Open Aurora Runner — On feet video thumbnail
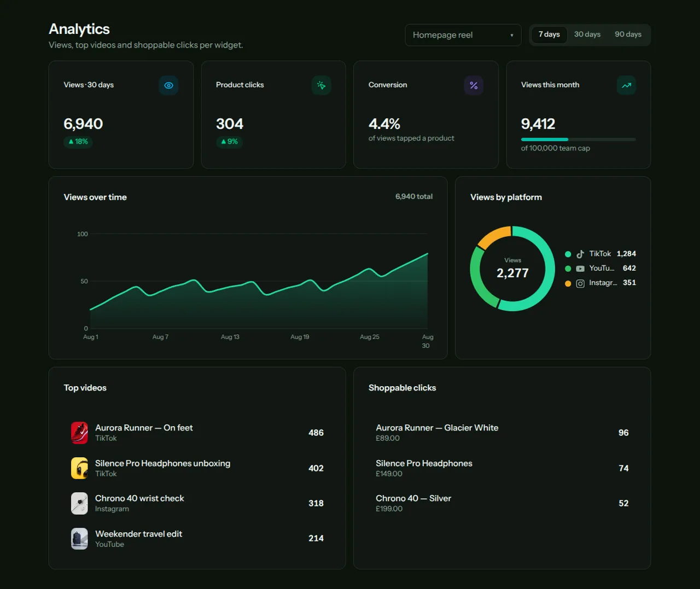The height and width of the screenshot is (589, 700). click(79, 433)
